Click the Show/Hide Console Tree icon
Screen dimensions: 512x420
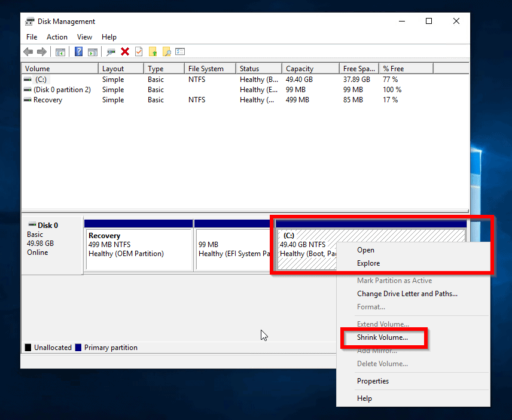60,52
